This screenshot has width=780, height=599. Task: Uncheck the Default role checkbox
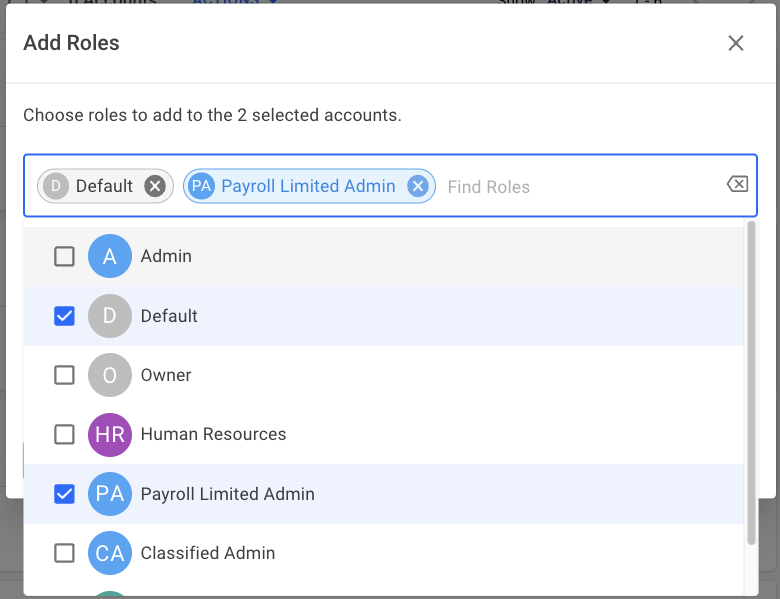[64, 316]
